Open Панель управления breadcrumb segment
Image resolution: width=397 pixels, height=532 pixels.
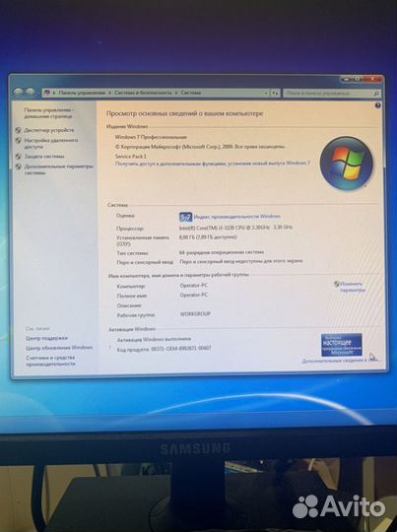pyautogui.click(x=82, y=93)
